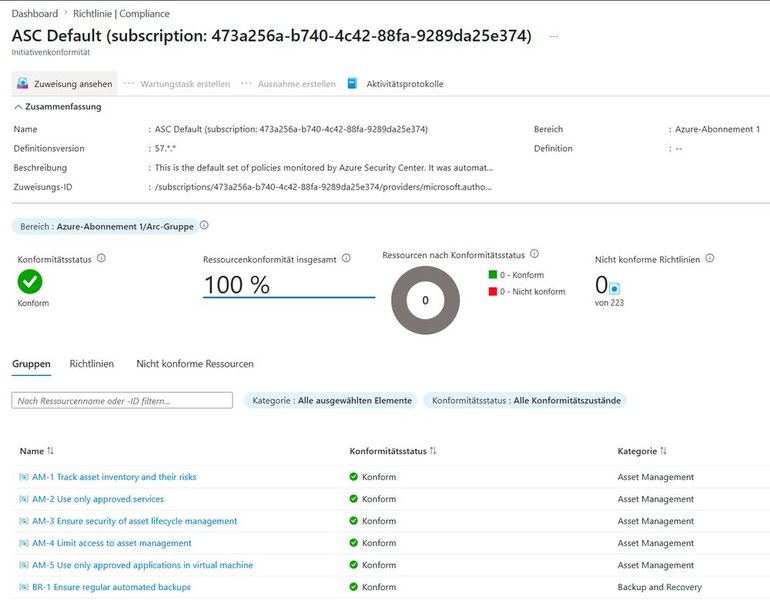
Task: Click info icon next to Nicht konforme Richtlinien
Action: coord(710,258)
